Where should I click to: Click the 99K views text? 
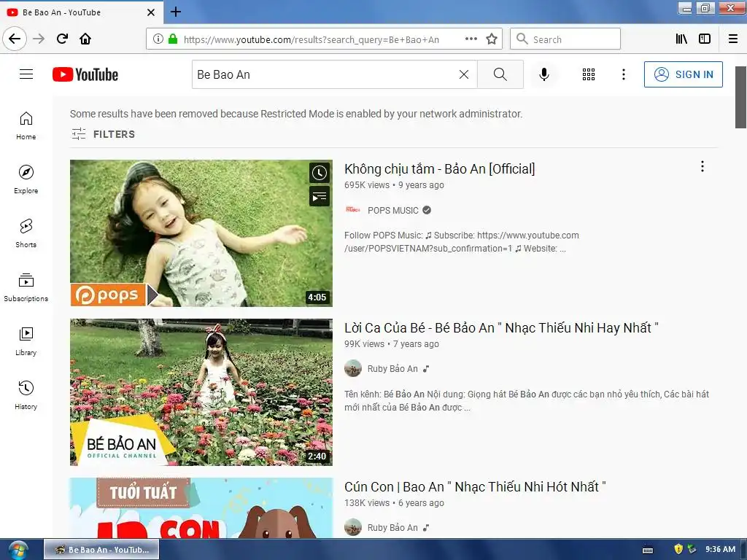(x=365, y=344)
